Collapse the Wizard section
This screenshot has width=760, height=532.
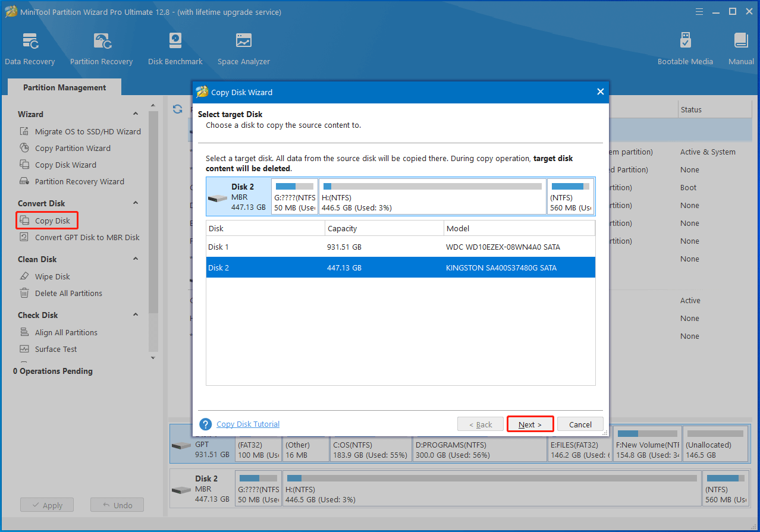tap(136, 114)
